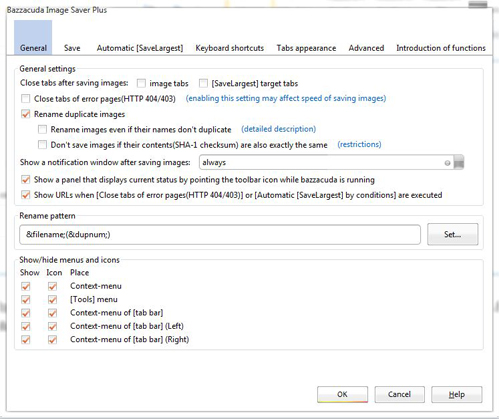
Task: Click the Rename pattern text field
Action: pyautogui.click(x=220, y=235)
